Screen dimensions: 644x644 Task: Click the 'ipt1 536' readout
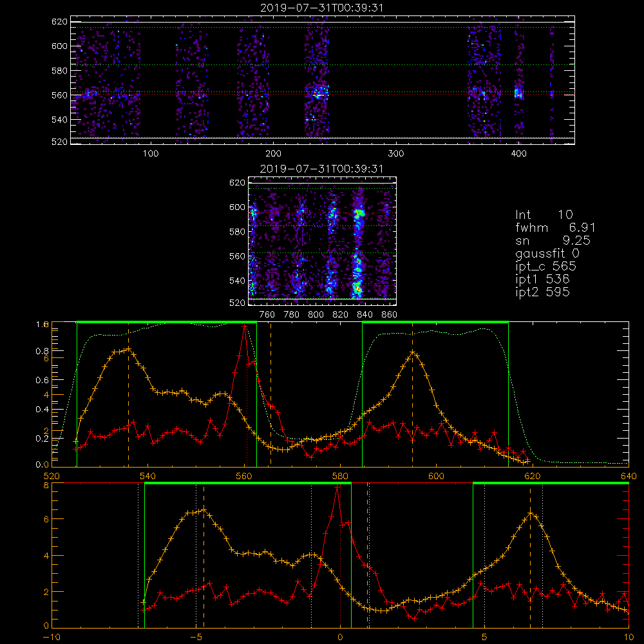pyautogui.click(x=542, y=279)
